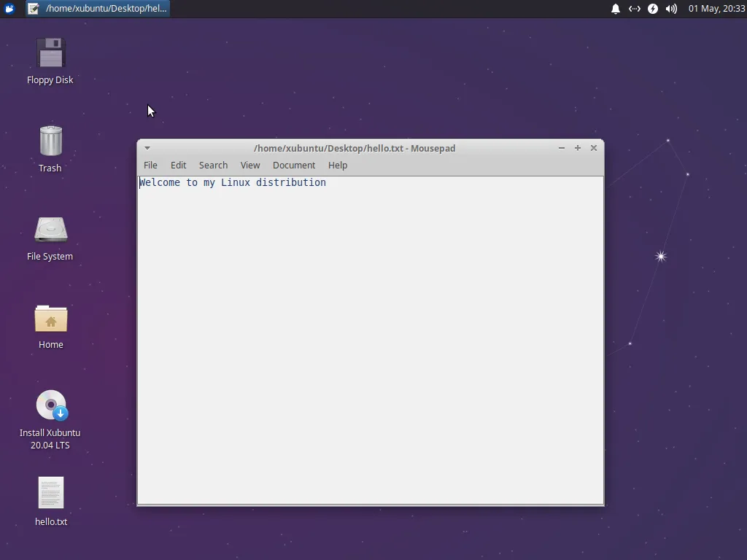Open the Floppy Disk desktop icon
Screen dimensions: 747x560
click(50, 52)
